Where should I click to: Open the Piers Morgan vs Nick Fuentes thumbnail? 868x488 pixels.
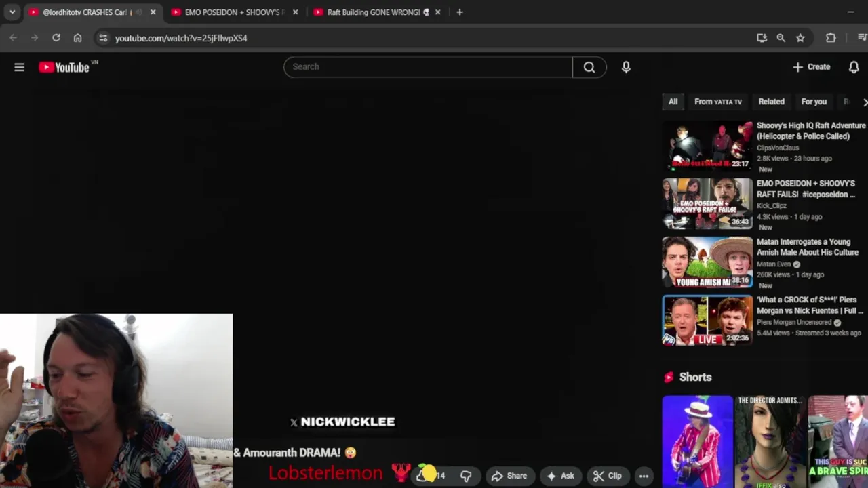coord(707,320)
